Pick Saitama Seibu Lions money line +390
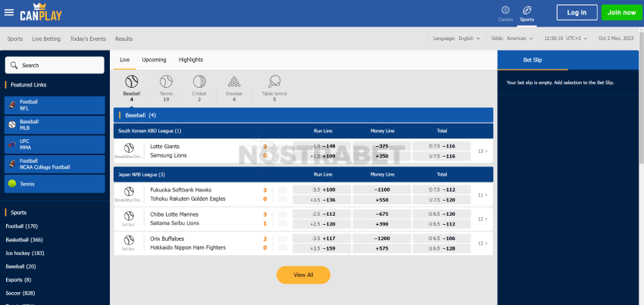The image size is (644, 305). point(382,224)
